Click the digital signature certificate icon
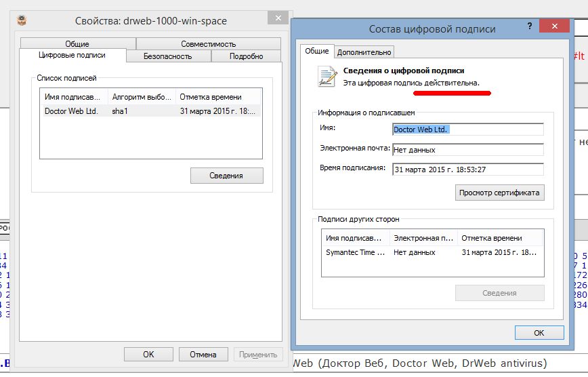The height and width of the screenshot is (377, 588). pos(327,77)
